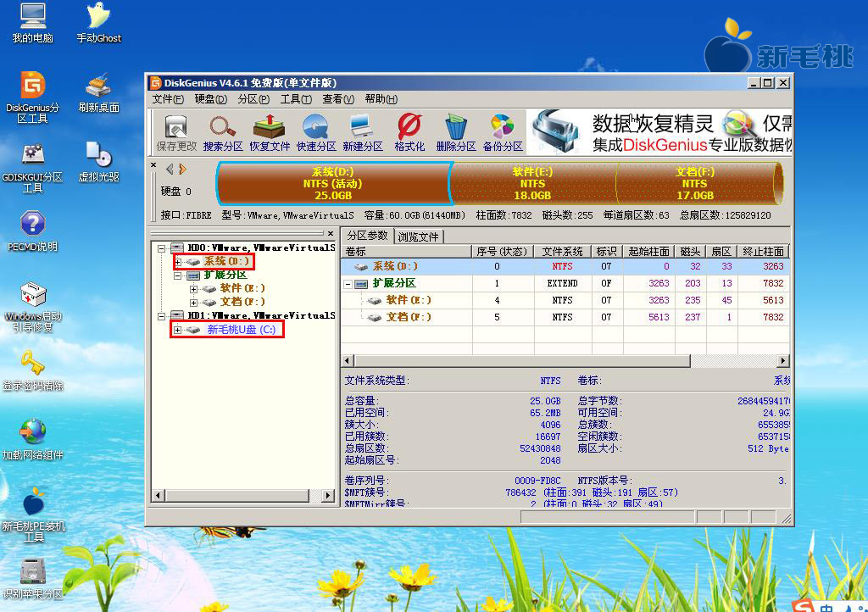Minimize the DiskGenius window

753,83
